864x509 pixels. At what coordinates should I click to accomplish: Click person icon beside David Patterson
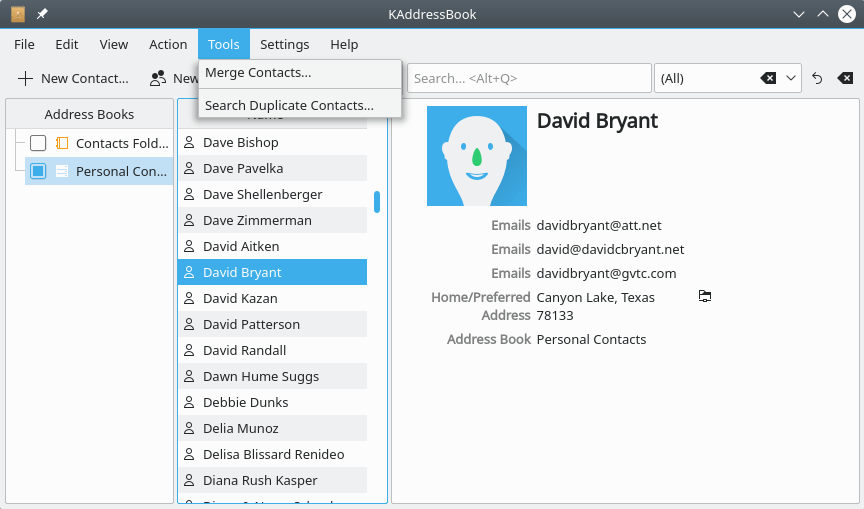(189, 324)
